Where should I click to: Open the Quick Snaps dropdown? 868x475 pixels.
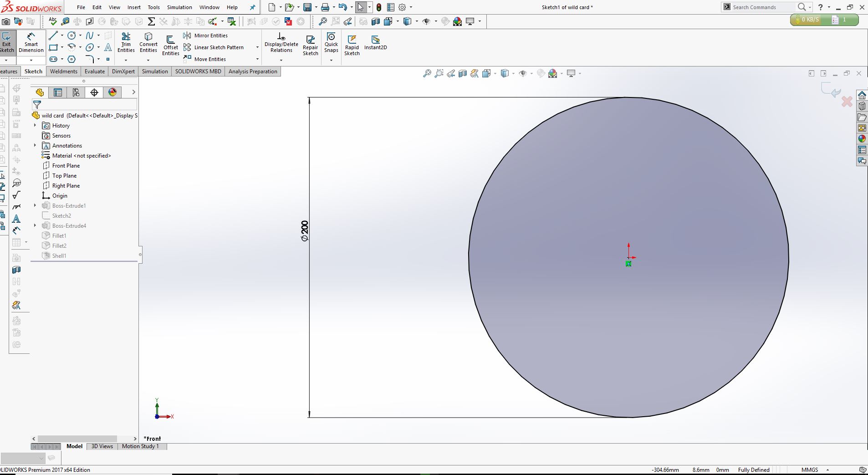coord(331,60)
